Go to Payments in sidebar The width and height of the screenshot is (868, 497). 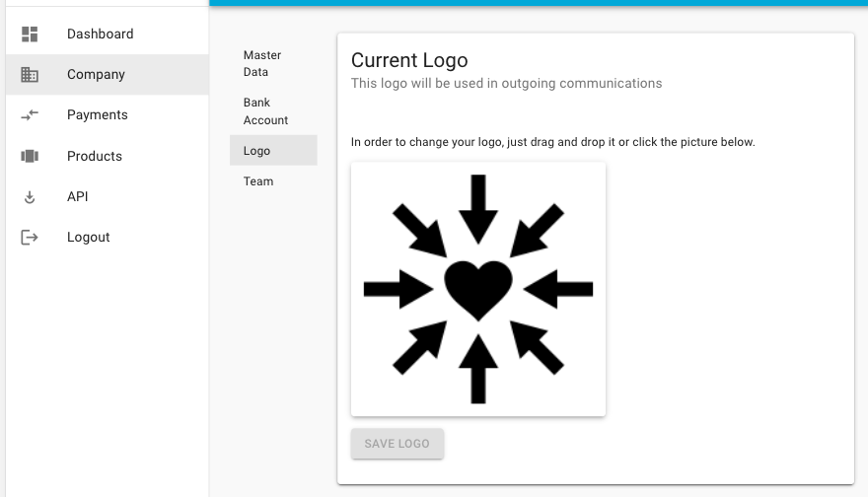pyautogui.click(x=108, y=115)
